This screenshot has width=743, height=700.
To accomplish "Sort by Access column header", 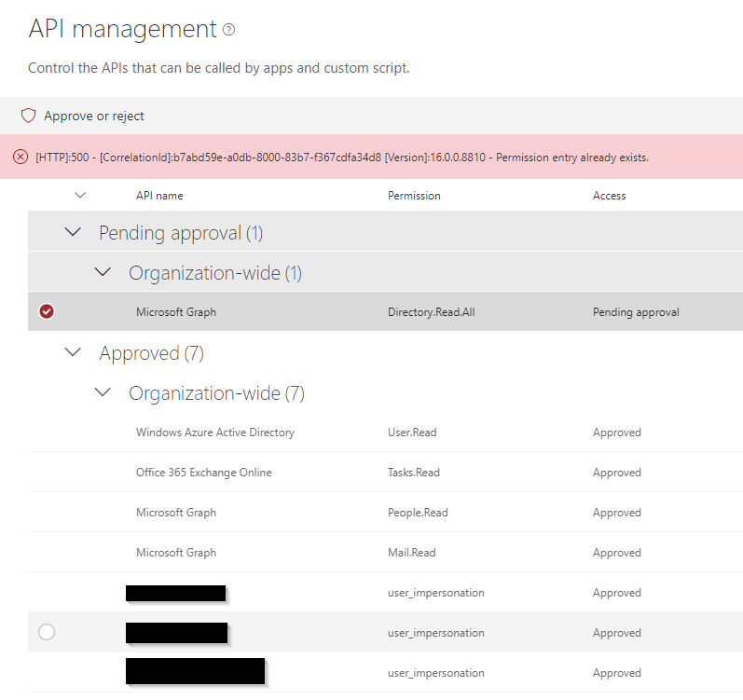I will pyautogui.click(x=610, y=196).
